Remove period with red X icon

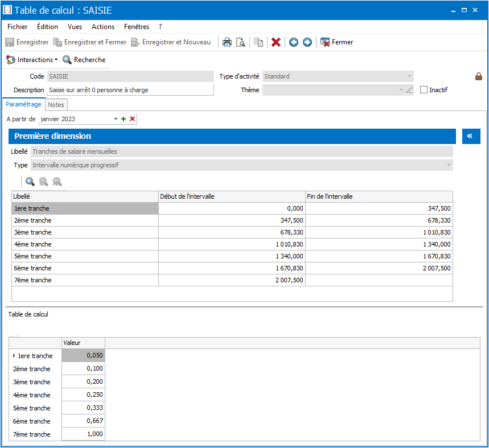(132, 119)
